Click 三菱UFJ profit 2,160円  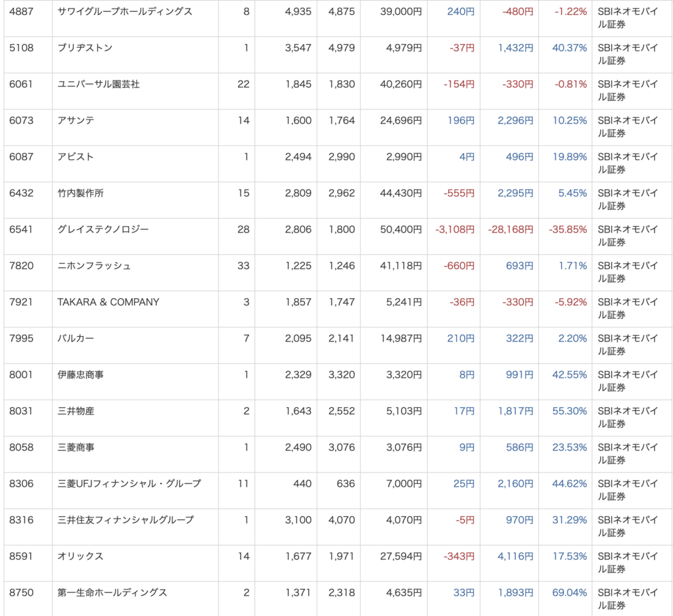pyautogui.click(x=515, y=483)
